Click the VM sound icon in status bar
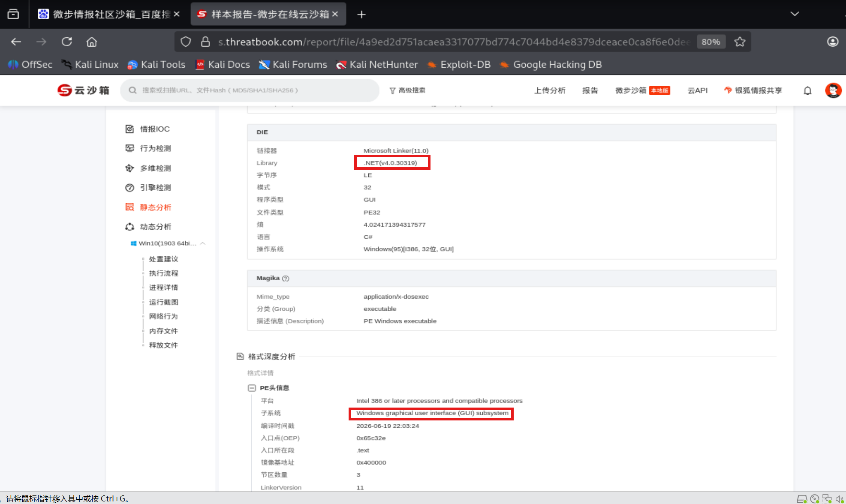 (x=839, y=499)
